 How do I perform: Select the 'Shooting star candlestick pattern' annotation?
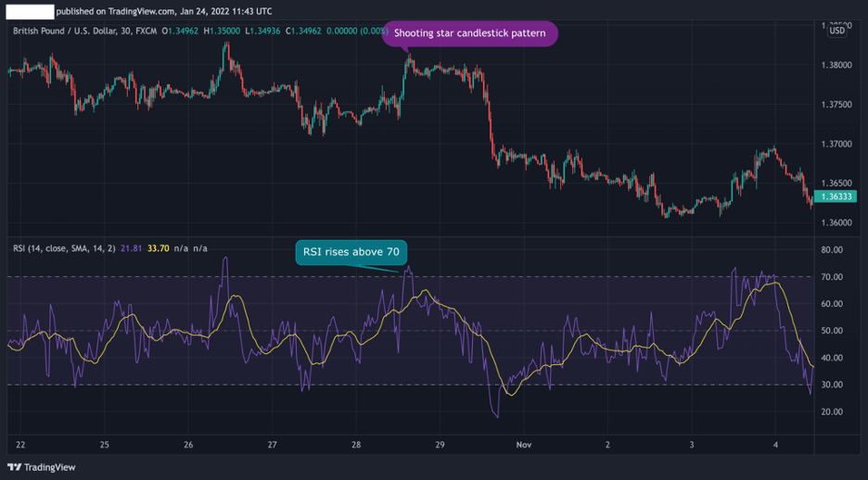469,33
